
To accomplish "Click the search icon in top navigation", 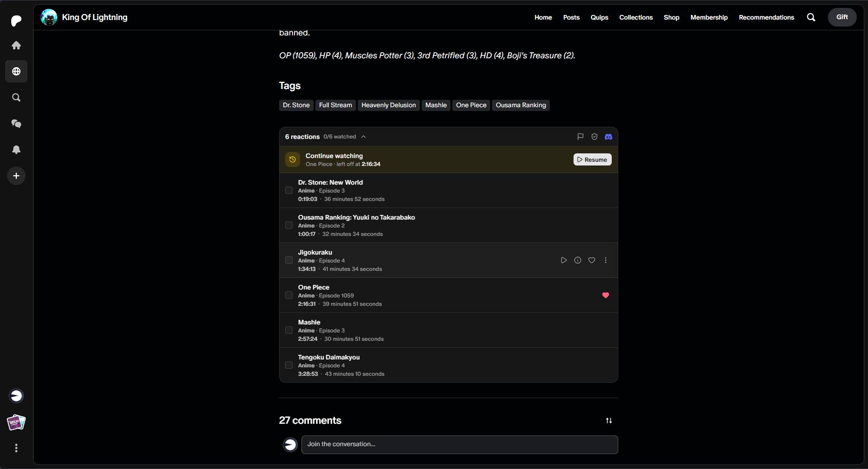I will pos(811,17).
